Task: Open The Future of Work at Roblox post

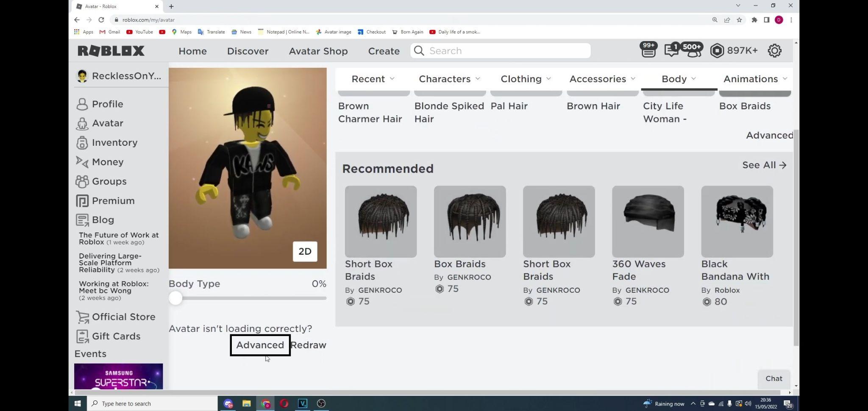Action: pos(119,239)
